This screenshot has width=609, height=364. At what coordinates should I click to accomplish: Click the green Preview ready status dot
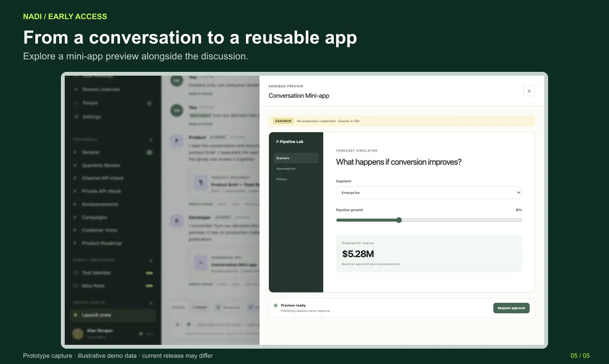(276, 305)
